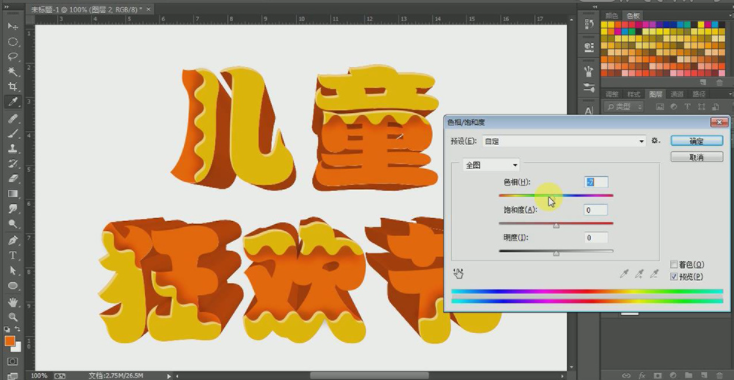Delete swatch trash icon

(x=719, y=82)
